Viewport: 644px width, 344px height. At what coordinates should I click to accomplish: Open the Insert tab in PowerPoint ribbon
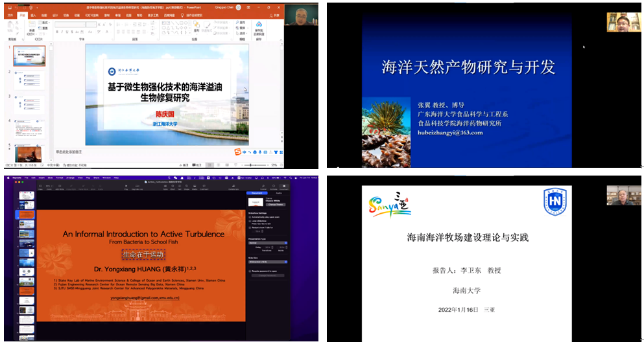click(x=34, y=14)
